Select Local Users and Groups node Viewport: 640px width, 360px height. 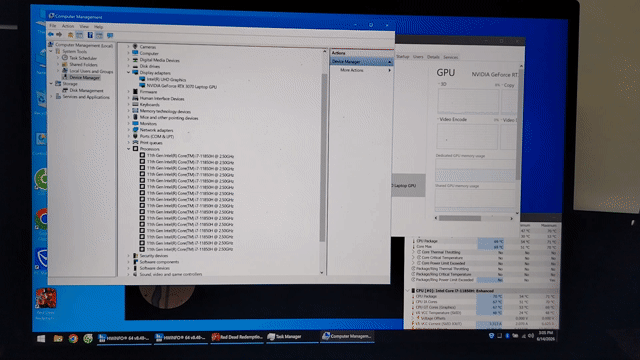[x=87, y=71]
